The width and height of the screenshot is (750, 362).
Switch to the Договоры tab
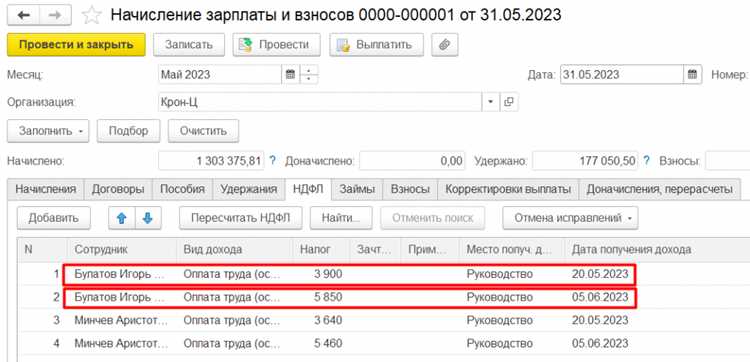click(118, 189)
